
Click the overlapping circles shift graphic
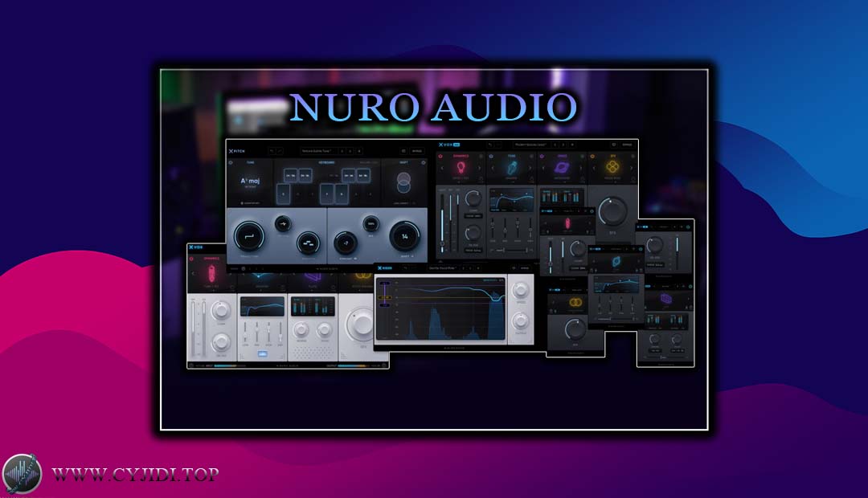click(x=404, y=182)
